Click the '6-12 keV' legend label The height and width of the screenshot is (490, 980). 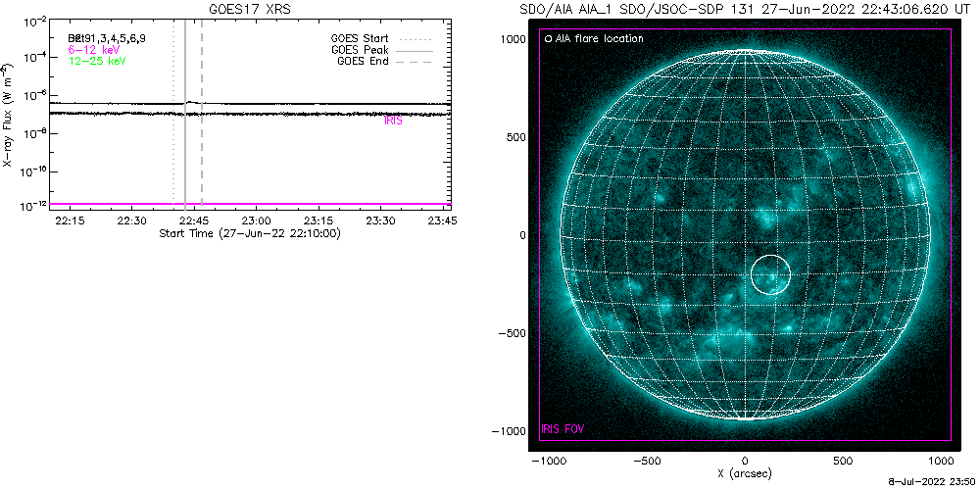93,49
